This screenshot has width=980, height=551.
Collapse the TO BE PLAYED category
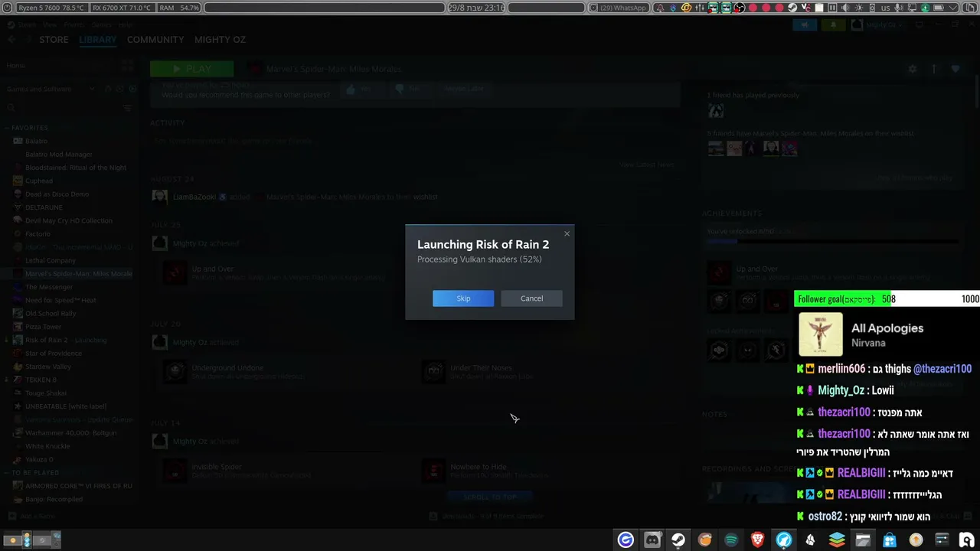[35, 473]
